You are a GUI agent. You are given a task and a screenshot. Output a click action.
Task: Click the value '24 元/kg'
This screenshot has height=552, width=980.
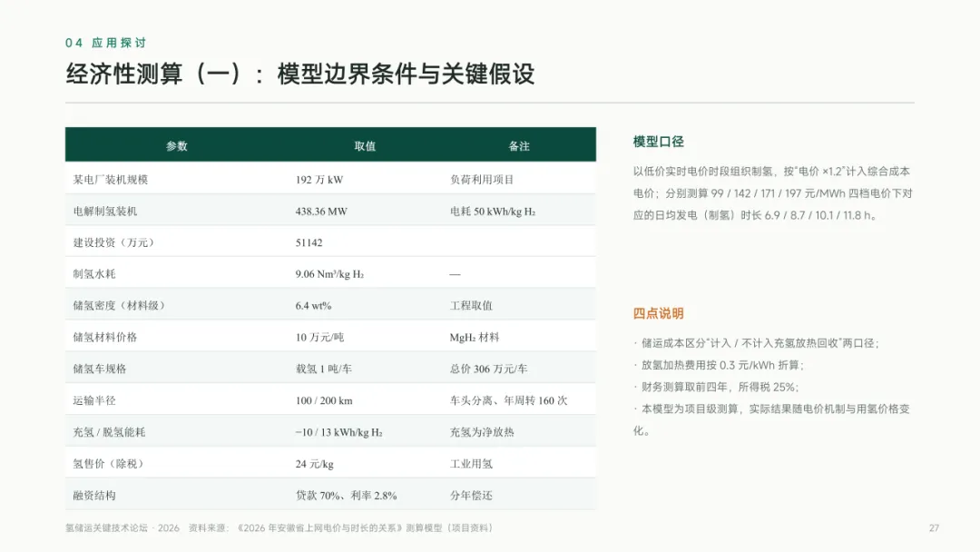[314, 464]
